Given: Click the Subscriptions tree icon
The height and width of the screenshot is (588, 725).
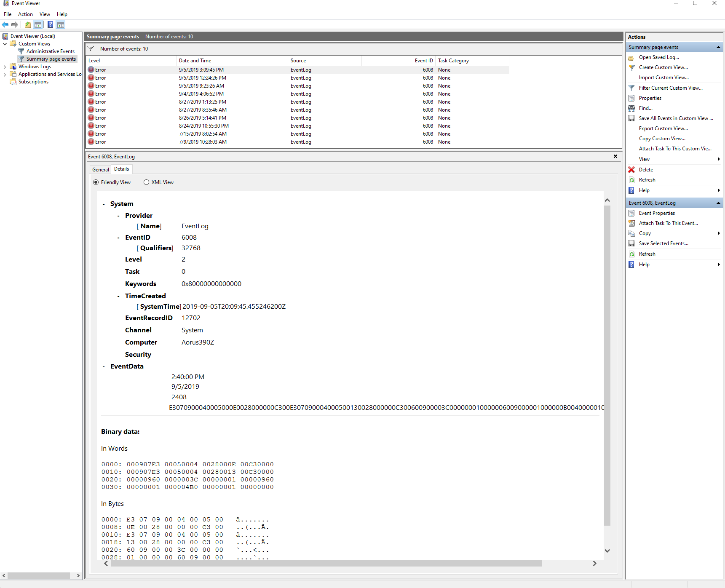Looking at the screenshot, I should (13, 82).
